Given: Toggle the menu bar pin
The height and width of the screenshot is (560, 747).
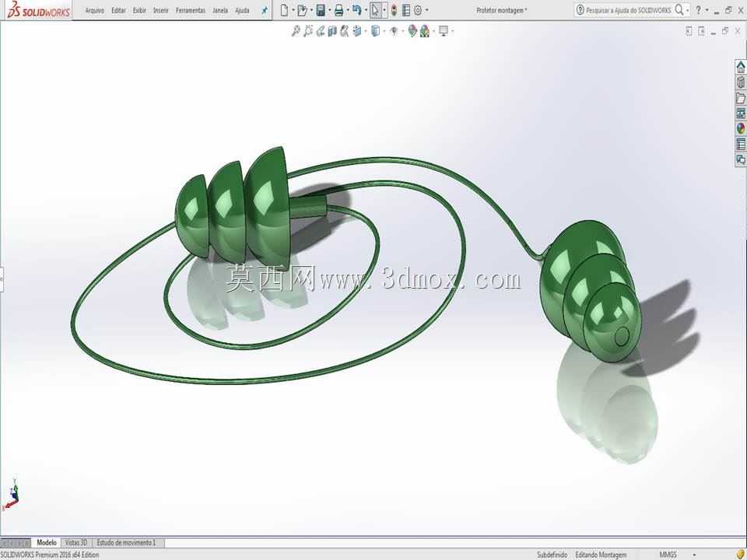Looking at the screenshot, I should pos(265,10).
